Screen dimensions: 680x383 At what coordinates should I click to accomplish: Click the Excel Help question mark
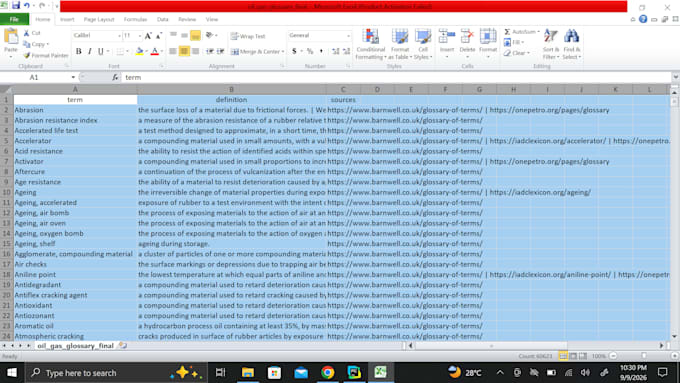point(643,19)
